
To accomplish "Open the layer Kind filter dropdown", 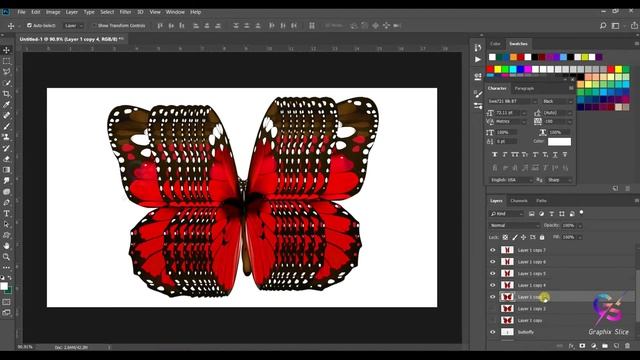I will click(x=507, y=213).
